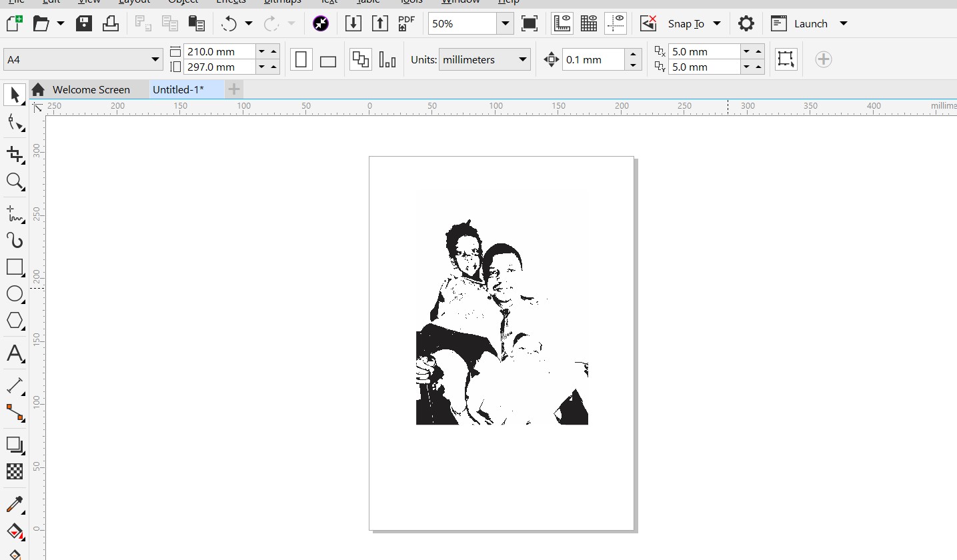Click the page height 297.0 mm field
Screen dimensions: 957x560
pos(219,67)
